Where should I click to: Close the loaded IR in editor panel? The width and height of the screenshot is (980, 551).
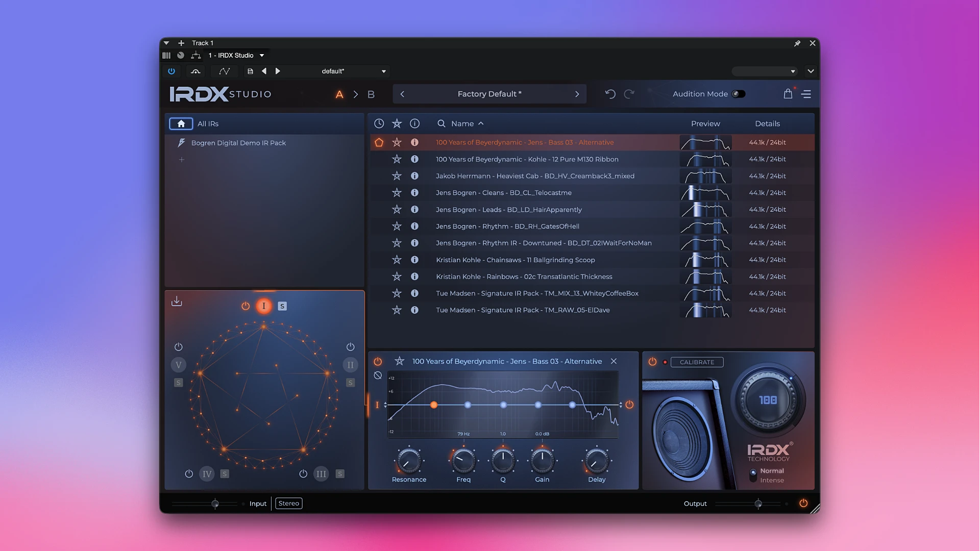pyautogui.click(x=614, y=361)
